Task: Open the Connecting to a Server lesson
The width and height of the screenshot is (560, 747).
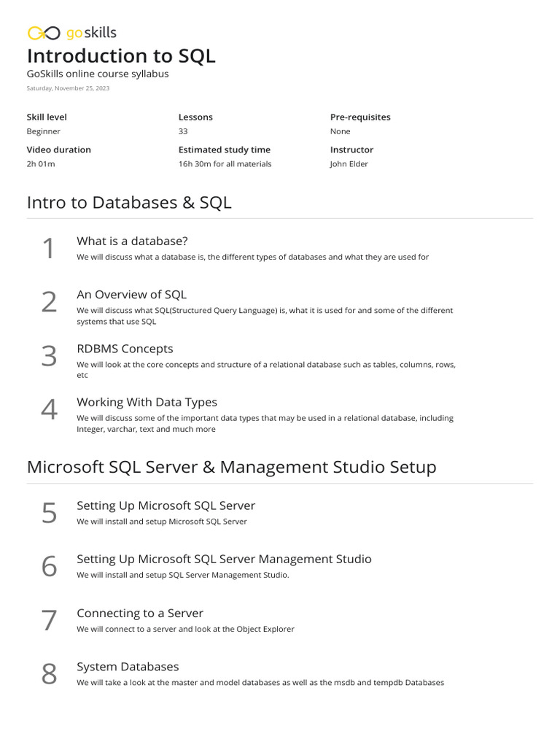Action: [140, 613]
